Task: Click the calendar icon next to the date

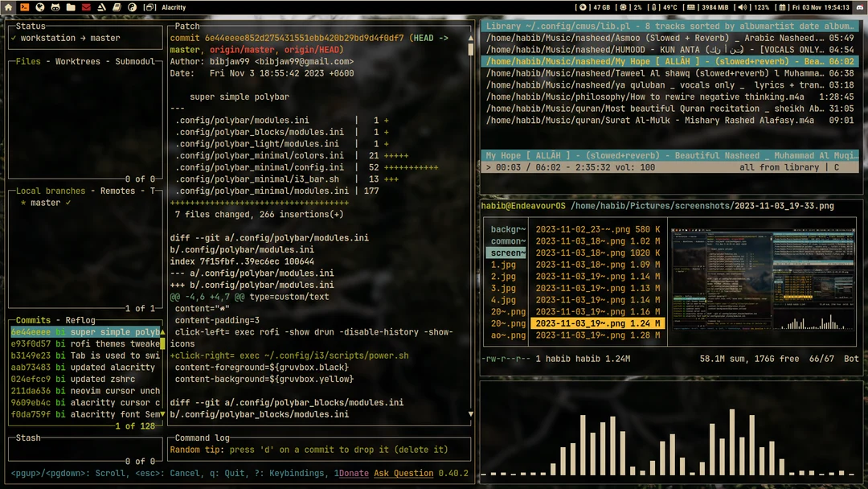Action: tap(784, 6)
